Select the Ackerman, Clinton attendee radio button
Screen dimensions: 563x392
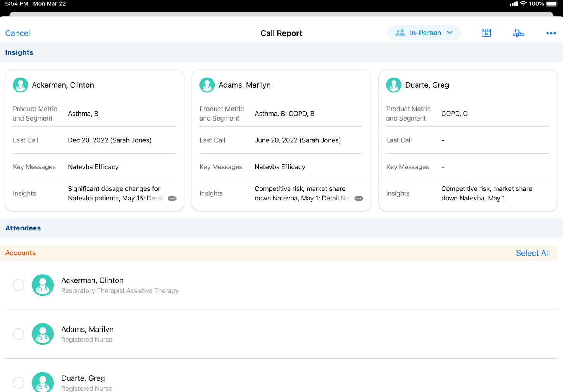[19, 285]
